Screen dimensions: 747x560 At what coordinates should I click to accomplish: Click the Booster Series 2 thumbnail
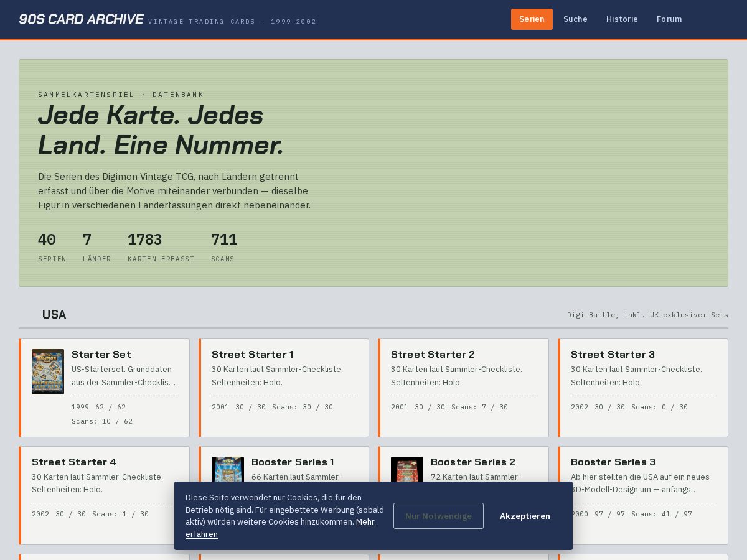coord(407,469)
